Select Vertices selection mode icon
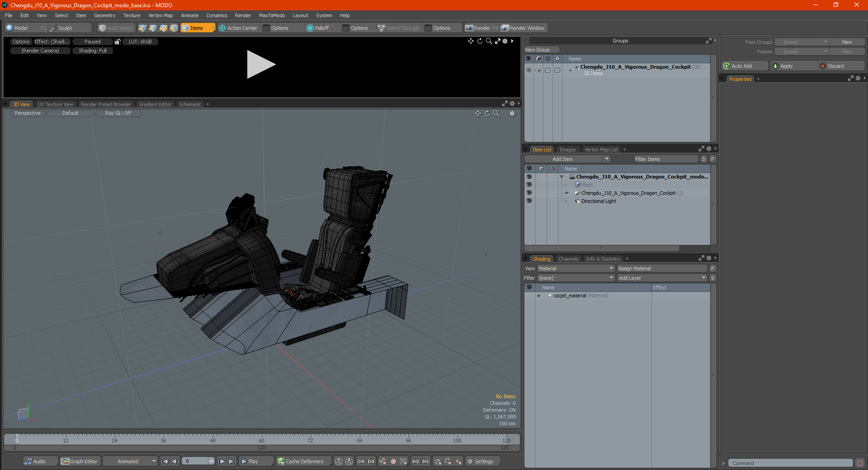868x470 pixels. tap(142, 28)
